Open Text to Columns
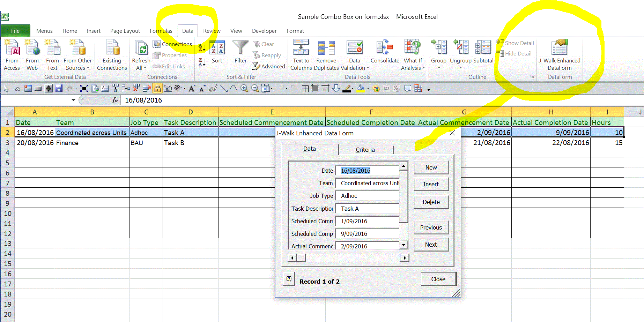 [301, 55]
